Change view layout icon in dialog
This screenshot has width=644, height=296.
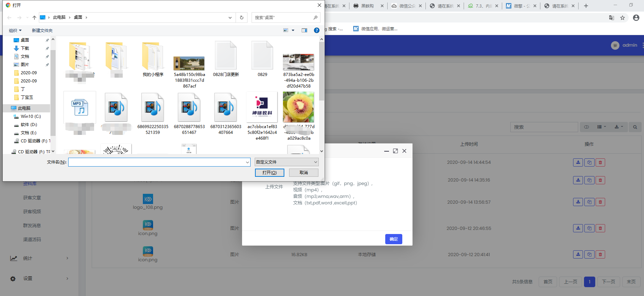point(286,30)
